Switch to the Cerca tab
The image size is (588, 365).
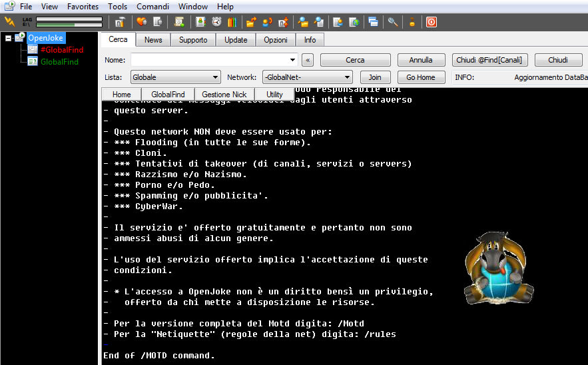coord(118,39)
